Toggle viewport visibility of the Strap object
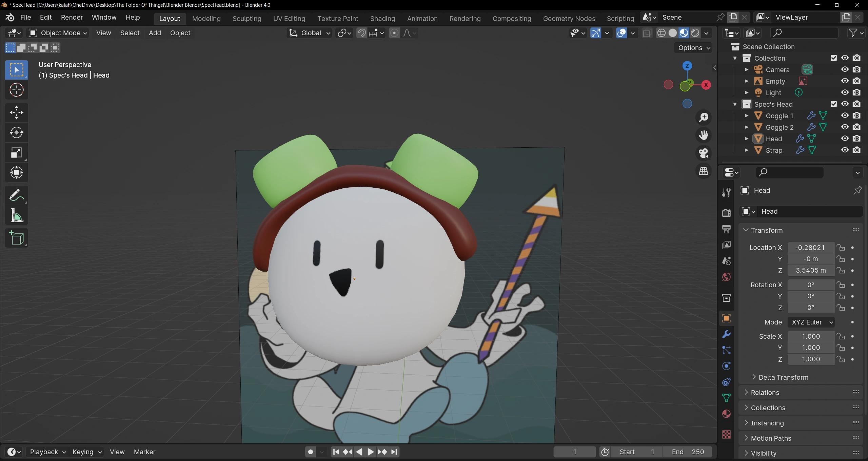This screenshot has width=868, height=461. point(845,150)
